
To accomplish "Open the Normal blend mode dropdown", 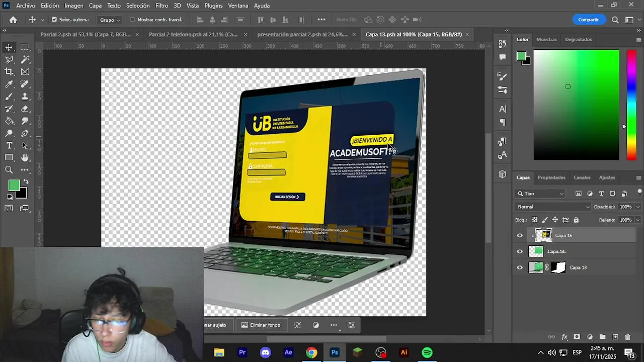I will (x=553, y=207).
